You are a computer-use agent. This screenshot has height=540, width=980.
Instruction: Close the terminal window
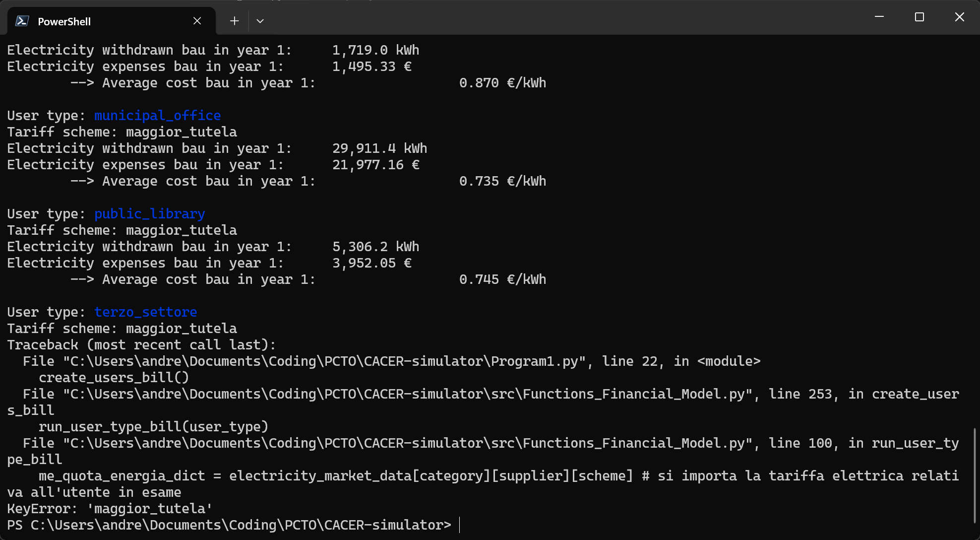[x=960, y=17]
